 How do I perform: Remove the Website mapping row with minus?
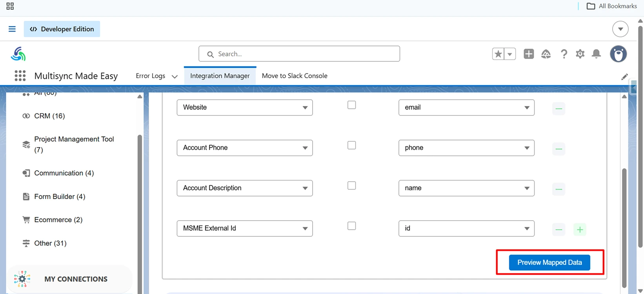tap(559, 108)
